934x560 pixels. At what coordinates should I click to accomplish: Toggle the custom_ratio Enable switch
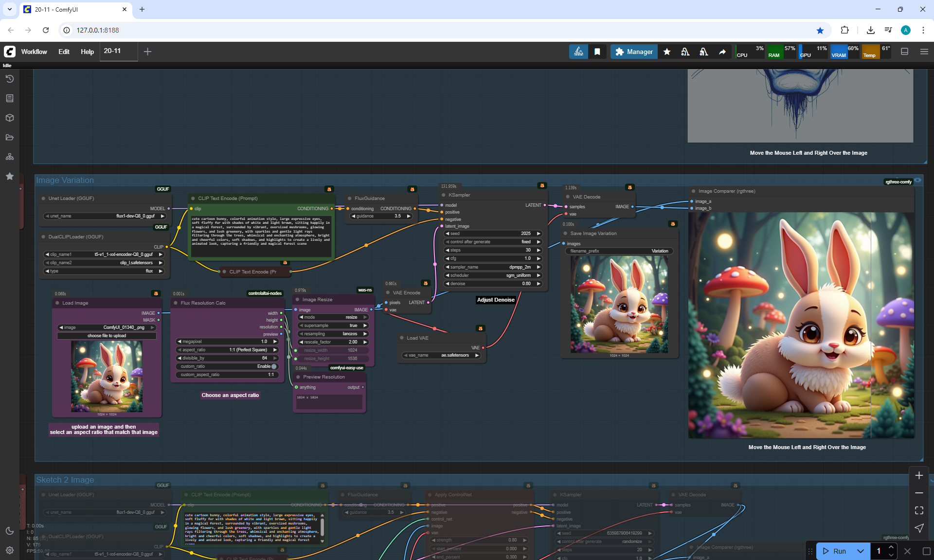point(273,366)
